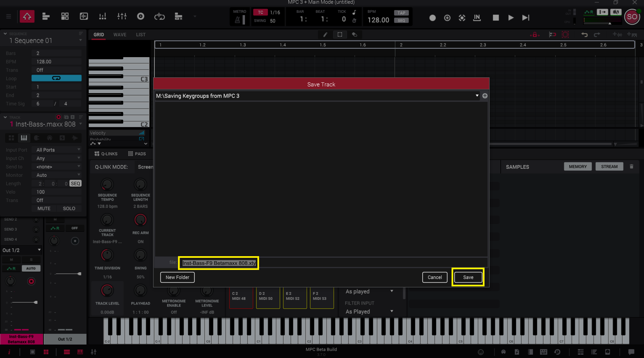
Task: Toggle the SEQ length button
Action: pyautogui.click(x=75, y=184)
